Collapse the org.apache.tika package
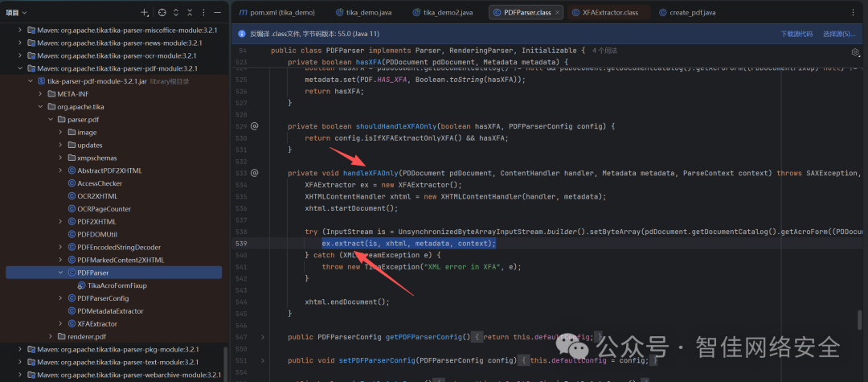This screenshot has width=868, height=382. click(x=40, y=106)
